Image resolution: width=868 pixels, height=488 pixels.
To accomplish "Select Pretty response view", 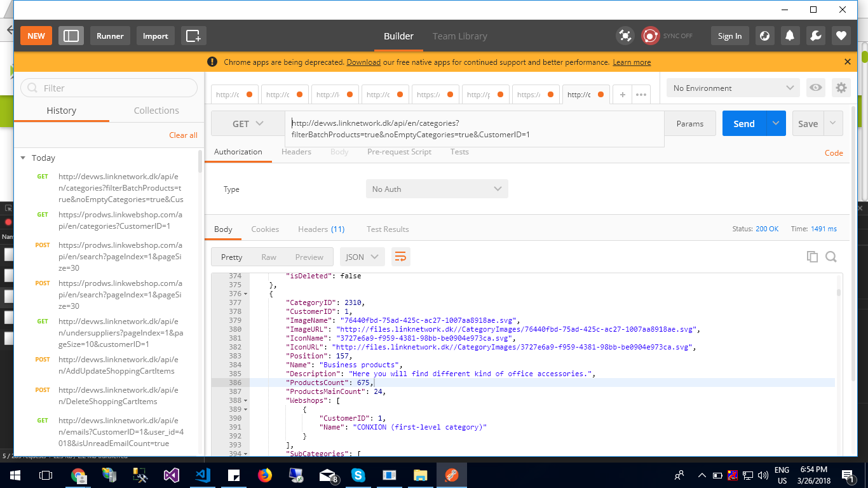I will [x=231, y=257].
